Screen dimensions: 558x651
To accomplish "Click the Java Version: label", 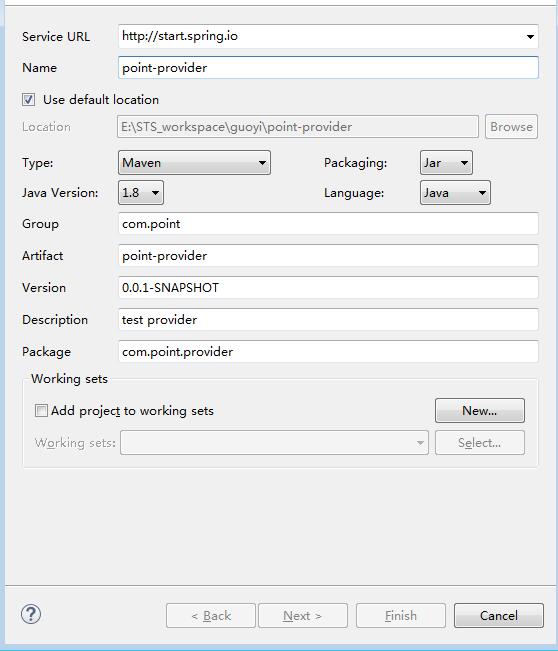I will click(60, 193).
